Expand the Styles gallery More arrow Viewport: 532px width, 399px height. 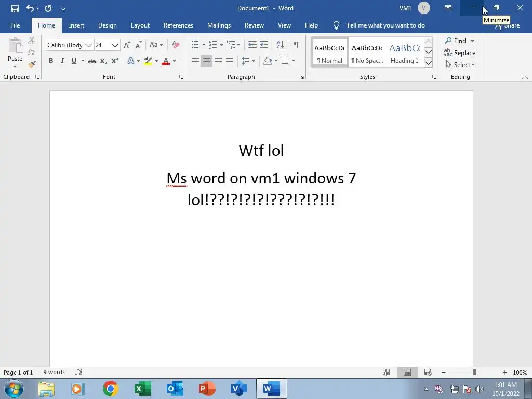click(x=428, y=63)
